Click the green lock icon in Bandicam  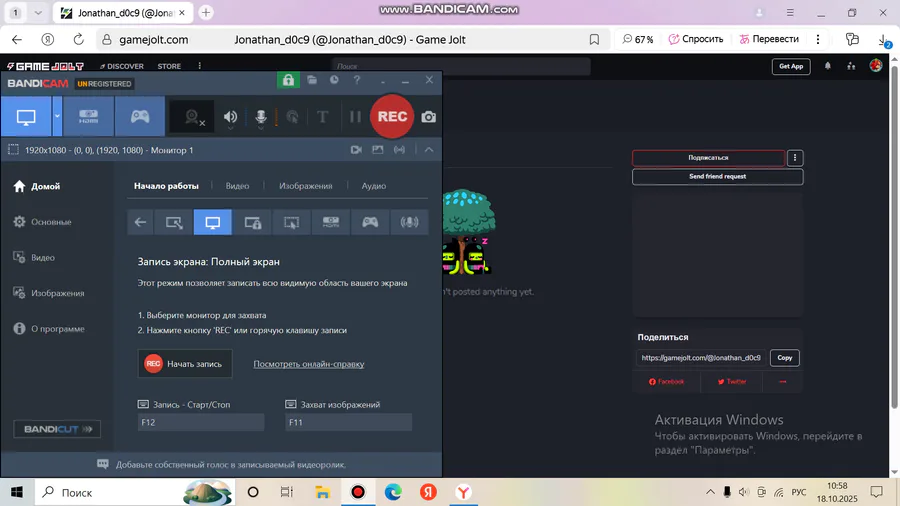[x=288, y=80]
